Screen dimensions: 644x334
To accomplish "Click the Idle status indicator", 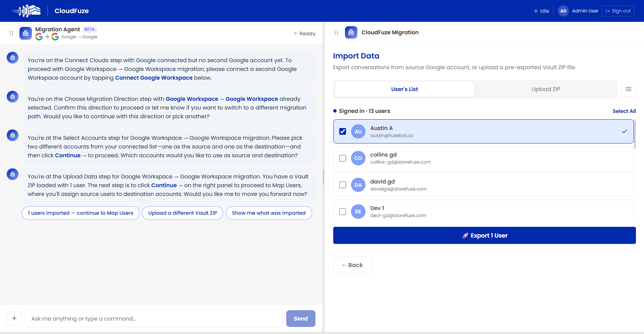I will [x=542, y=11].
